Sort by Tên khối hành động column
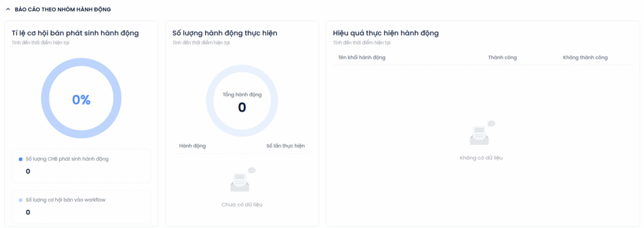 pos(362,57)
